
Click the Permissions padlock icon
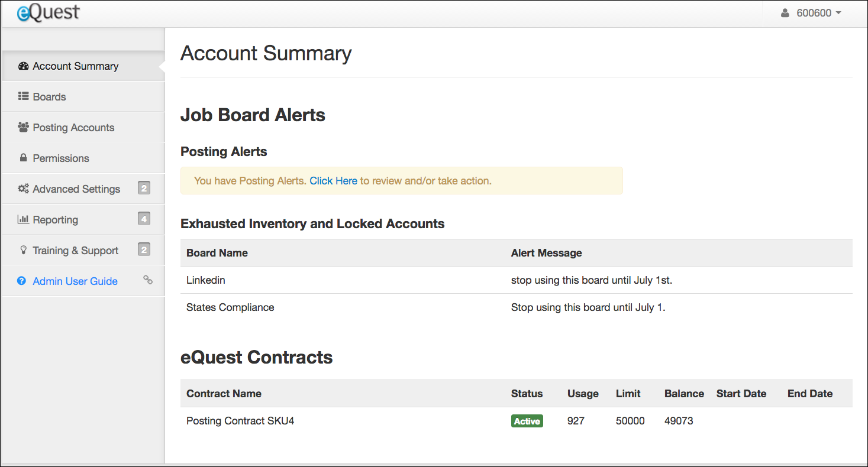tap(23, 158)
